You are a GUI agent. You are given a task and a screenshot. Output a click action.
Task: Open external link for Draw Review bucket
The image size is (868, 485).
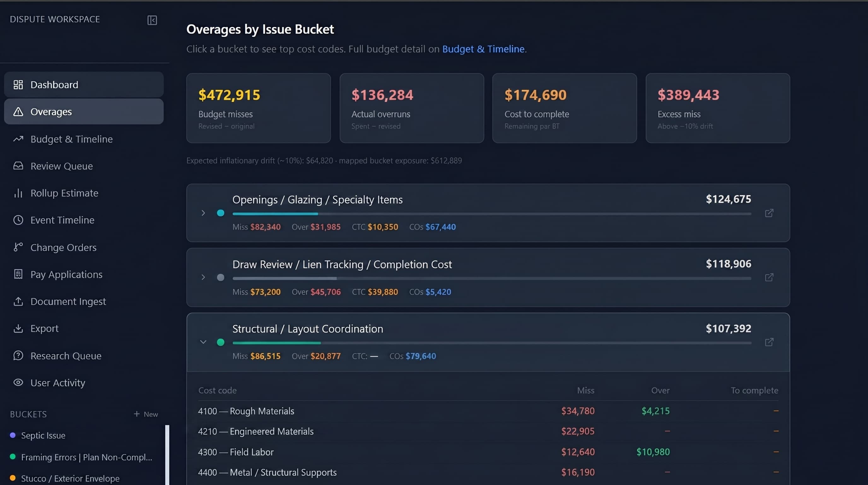(769, 277)
